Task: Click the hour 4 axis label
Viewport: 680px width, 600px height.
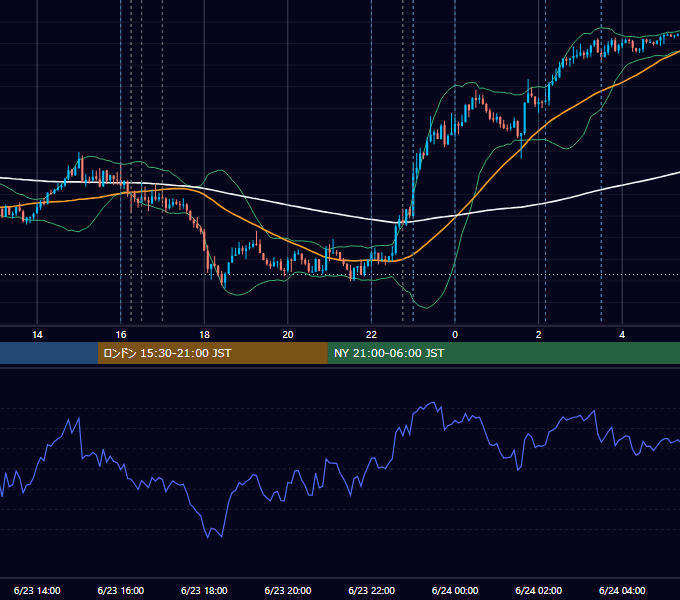Action: click(x=622, y=335)
